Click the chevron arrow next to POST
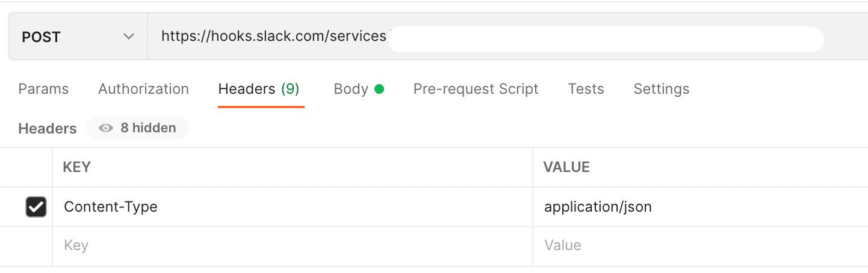The width and height of the screenshot is (868, 273). click(x=128, y=37)
